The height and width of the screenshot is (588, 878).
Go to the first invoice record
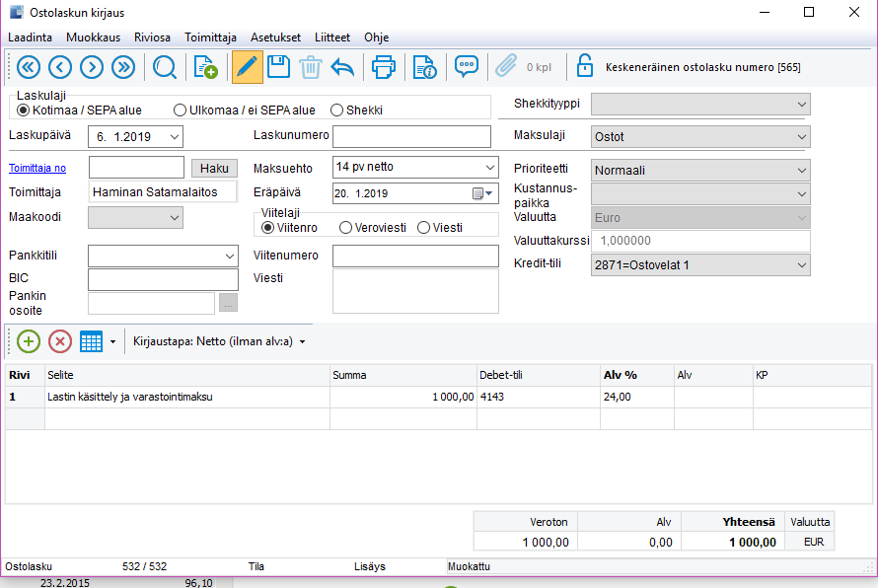coord(28,67)
